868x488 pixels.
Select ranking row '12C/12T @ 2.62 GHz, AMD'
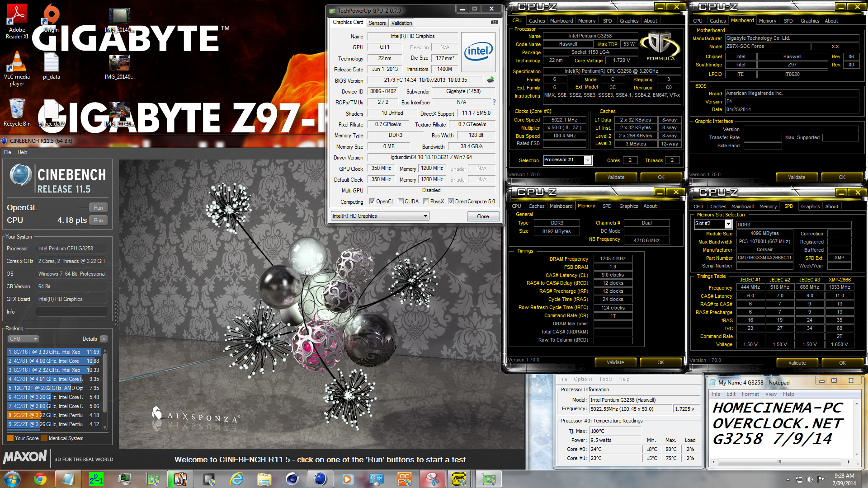point(53,388)
